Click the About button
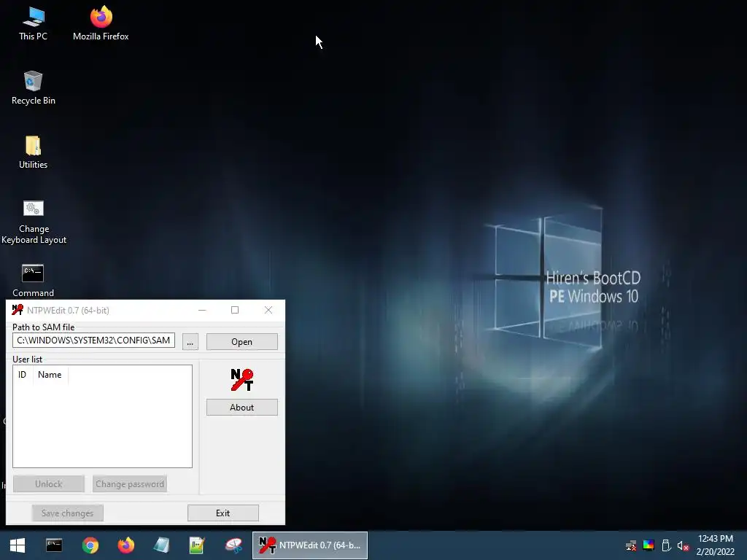Viewport: 747px width, 560px height. click(242, 407)
